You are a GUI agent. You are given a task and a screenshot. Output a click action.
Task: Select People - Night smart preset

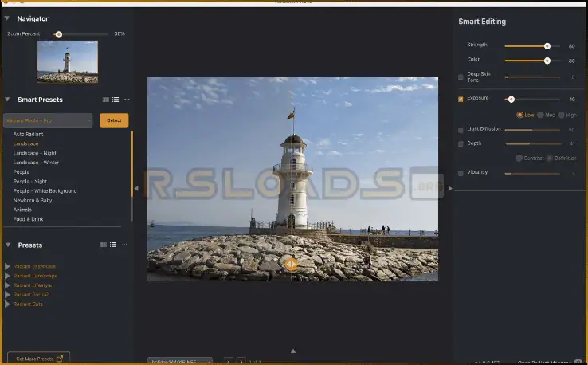30,181
